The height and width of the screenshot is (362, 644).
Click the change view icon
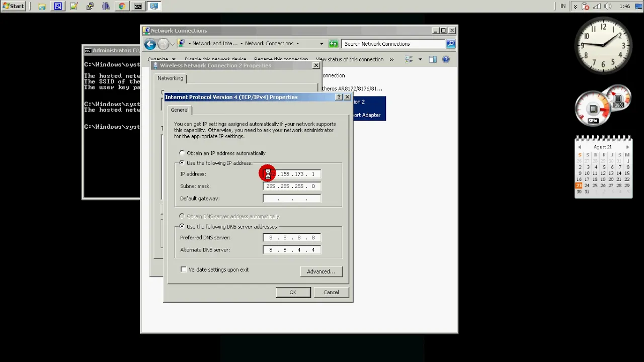(x=409, y=59)
